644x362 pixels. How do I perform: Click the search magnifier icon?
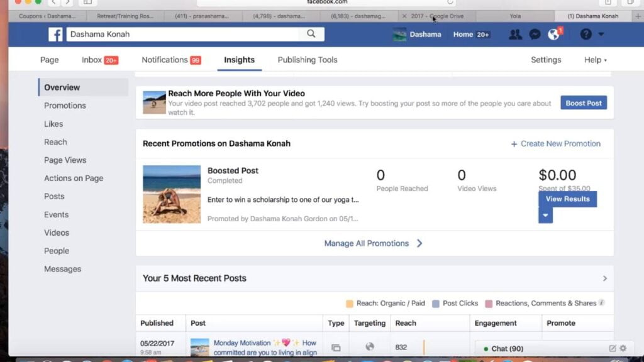coord(311,34)
